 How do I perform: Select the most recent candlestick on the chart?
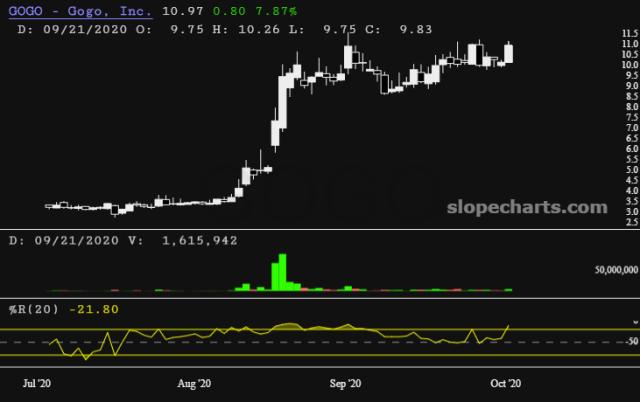tap(510, 53)
